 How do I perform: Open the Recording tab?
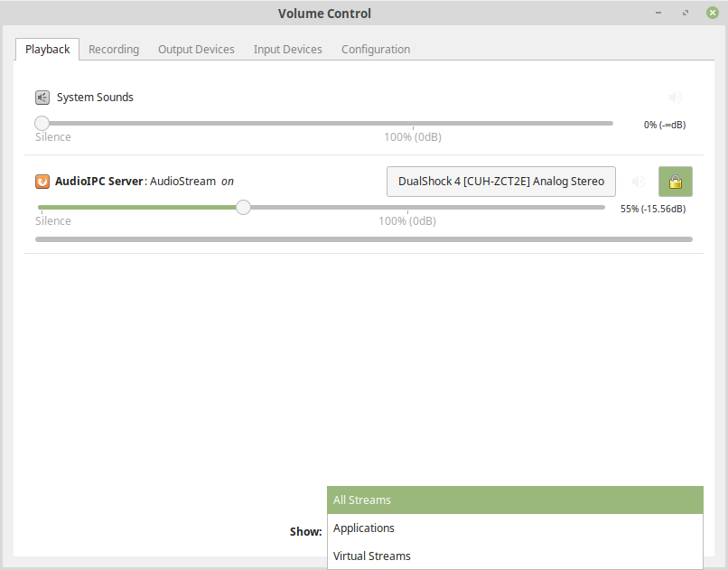114,49
